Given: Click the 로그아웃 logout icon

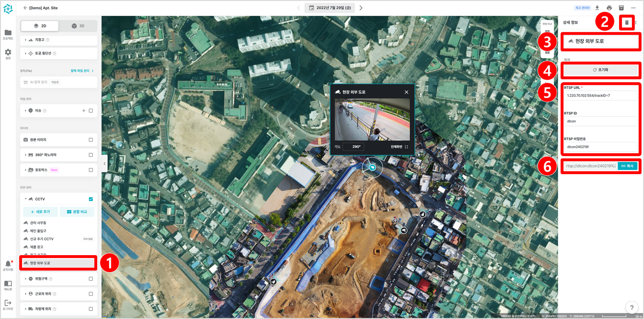Looking at the screenshot, I should [x=8, y=303].
